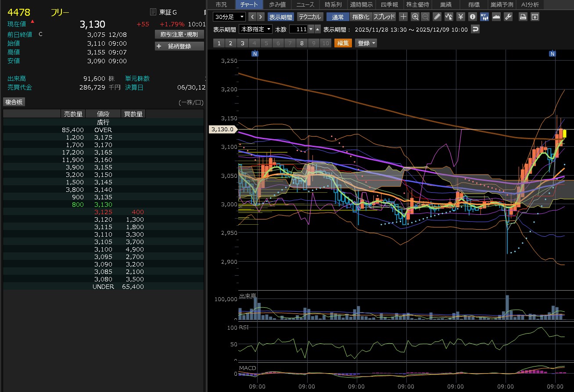Open chart settings wrench icon
Viewport: 574px width, 392px height.
pos(508,17)
